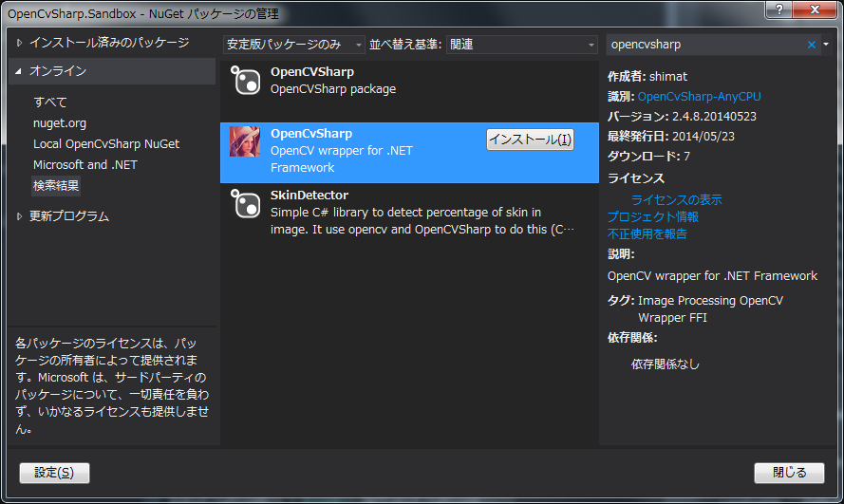Open the sort order dropdown

521,45
